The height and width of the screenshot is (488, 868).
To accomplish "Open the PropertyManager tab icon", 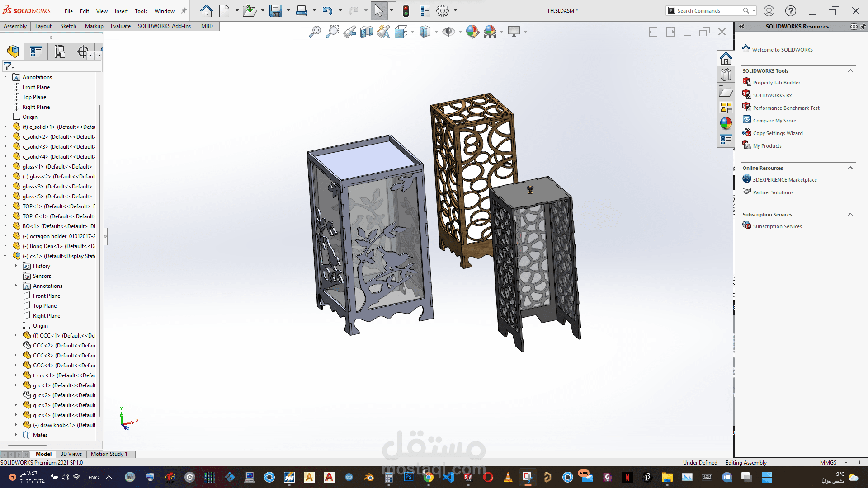I will pyautogui.click(x=36, y=52).
